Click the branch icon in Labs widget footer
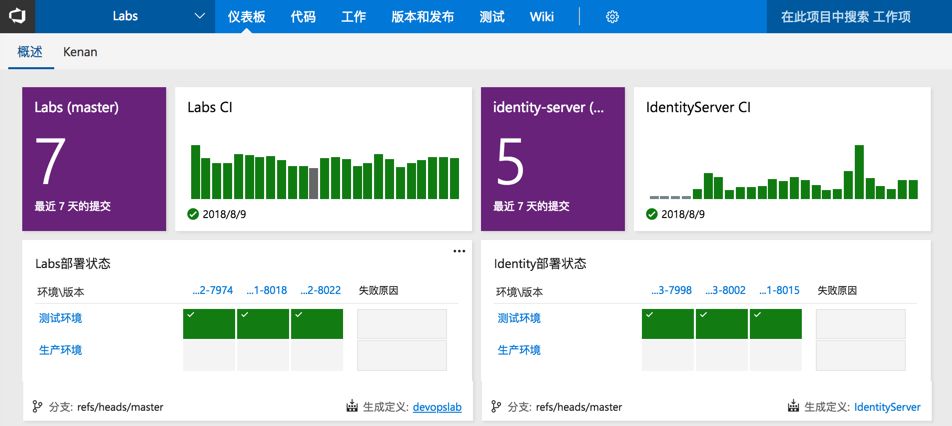 click(37, 407)
